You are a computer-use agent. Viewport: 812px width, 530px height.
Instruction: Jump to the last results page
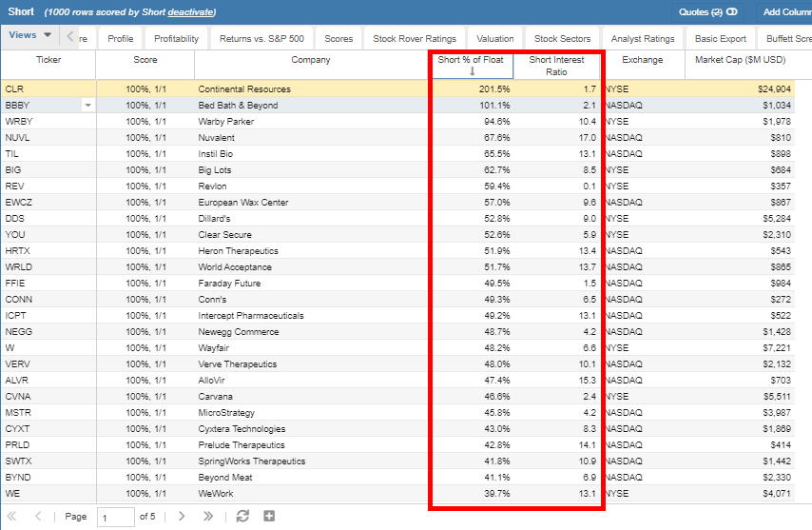pyautogui.click(x=208, y=517)
